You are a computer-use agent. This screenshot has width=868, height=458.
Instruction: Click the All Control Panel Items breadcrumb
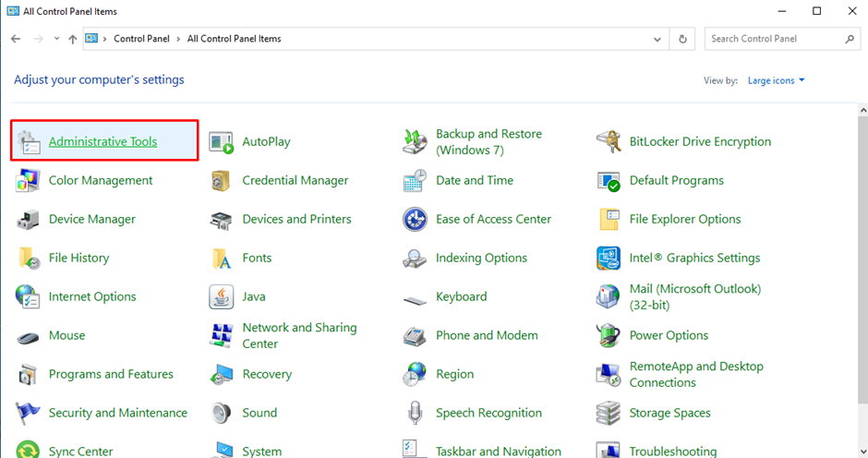[235, 39]
